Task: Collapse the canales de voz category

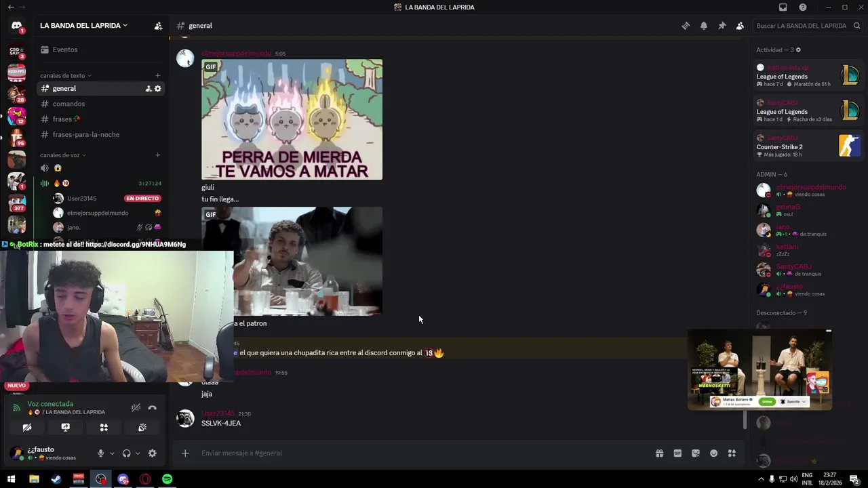Action: click(62, 155)
